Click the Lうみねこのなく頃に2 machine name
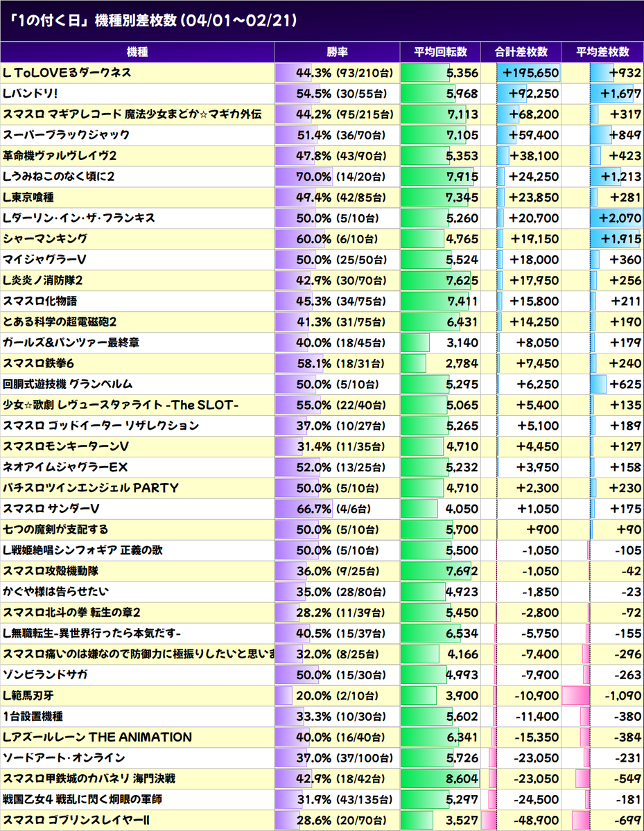 (x=58, y=177)
